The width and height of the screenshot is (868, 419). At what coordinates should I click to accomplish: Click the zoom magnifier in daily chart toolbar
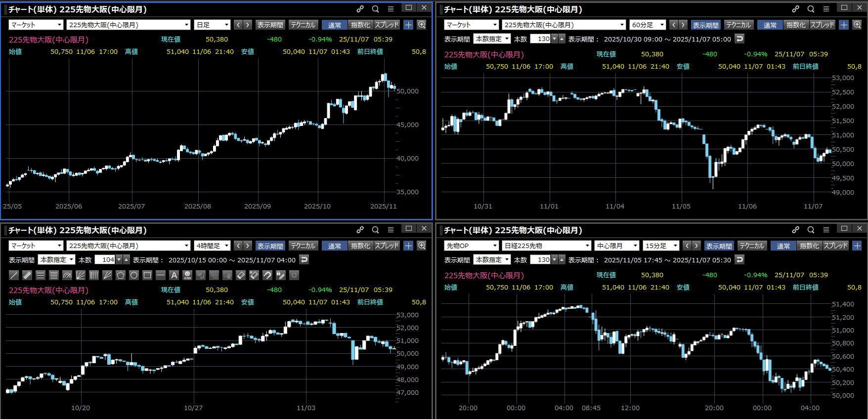[422, 25]
